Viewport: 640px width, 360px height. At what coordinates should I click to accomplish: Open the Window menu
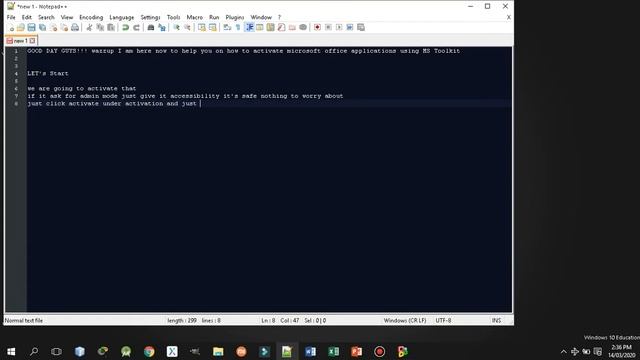pyautogui.click(x=261, y=17)
